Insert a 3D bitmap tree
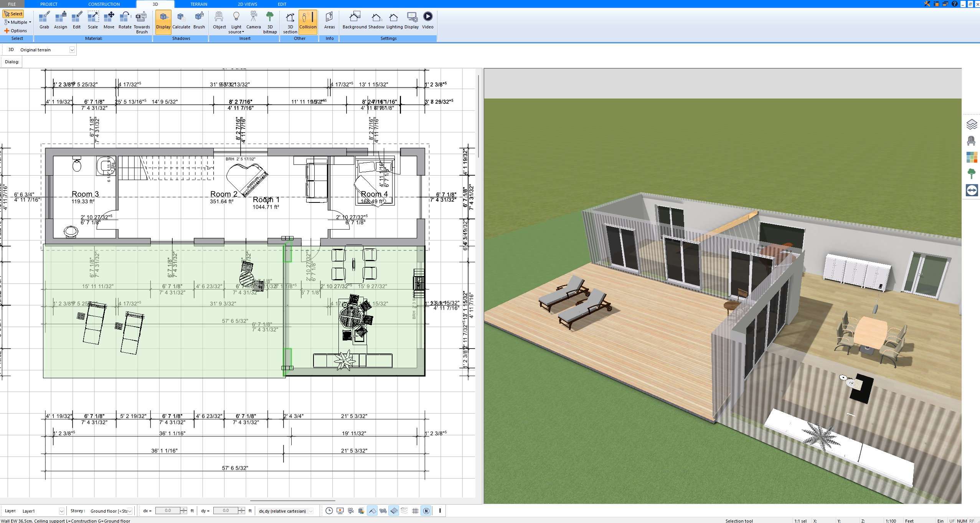This screenshot has height=523, width=980. pos(270,22)
